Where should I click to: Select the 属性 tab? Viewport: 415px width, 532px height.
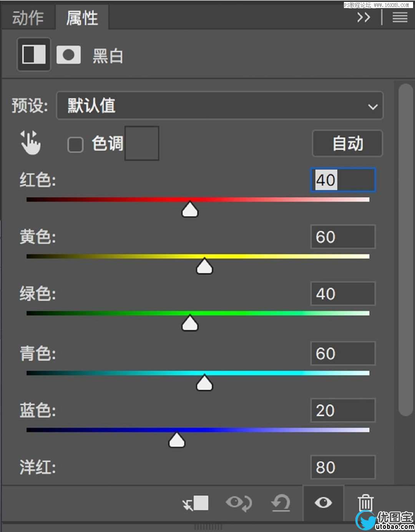(x=82, y=18)
